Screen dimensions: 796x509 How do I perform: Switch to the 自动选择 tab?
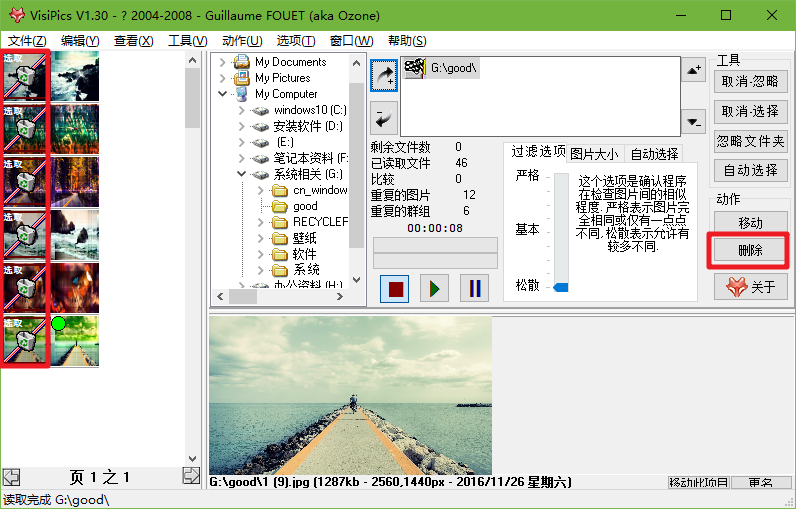[x=654, y=154]
